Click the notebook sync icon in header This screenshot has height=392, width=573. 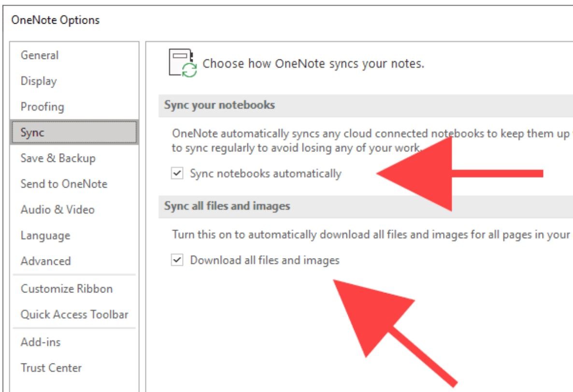click(x=182, y=63)
